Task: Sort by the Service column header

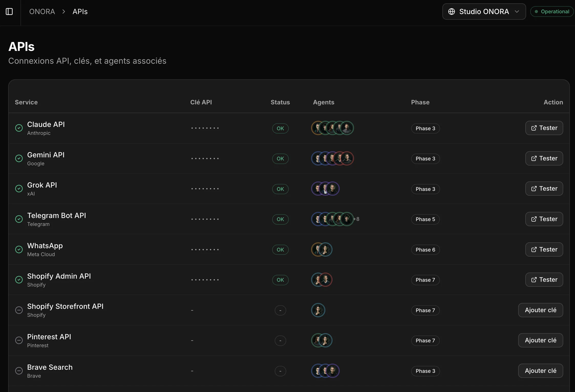Action: coord(26,102)
